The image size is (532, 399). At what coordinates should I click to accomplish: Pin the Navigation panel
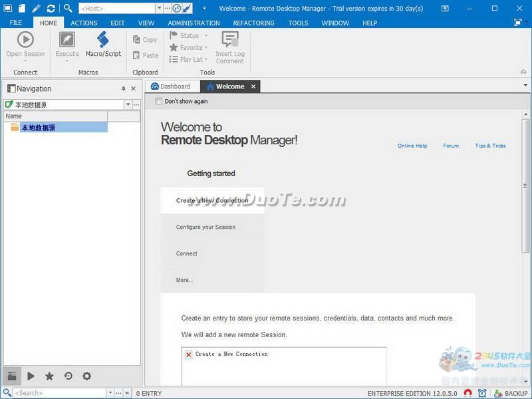pyautogui.click(x=123, y=88)
